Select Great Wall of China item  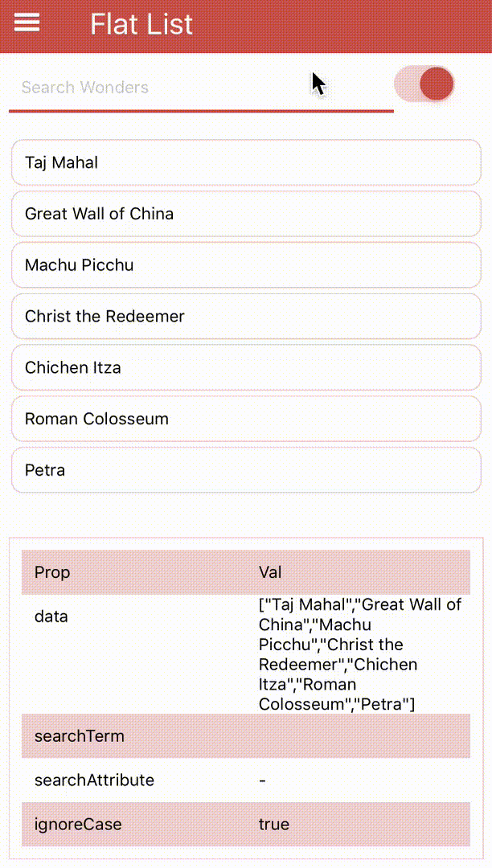coord(246,214)
